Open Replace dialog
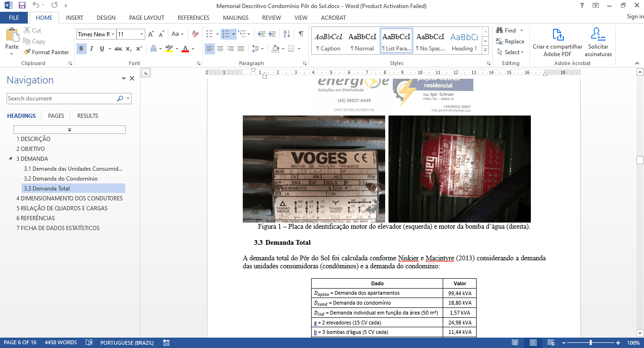 [511, 41]
